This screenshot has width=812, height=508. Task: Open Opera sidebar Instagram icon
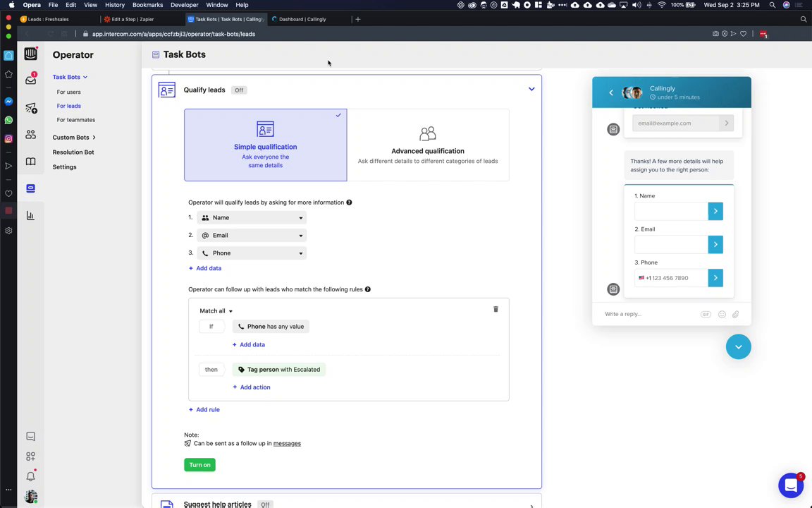pos(8,139)
